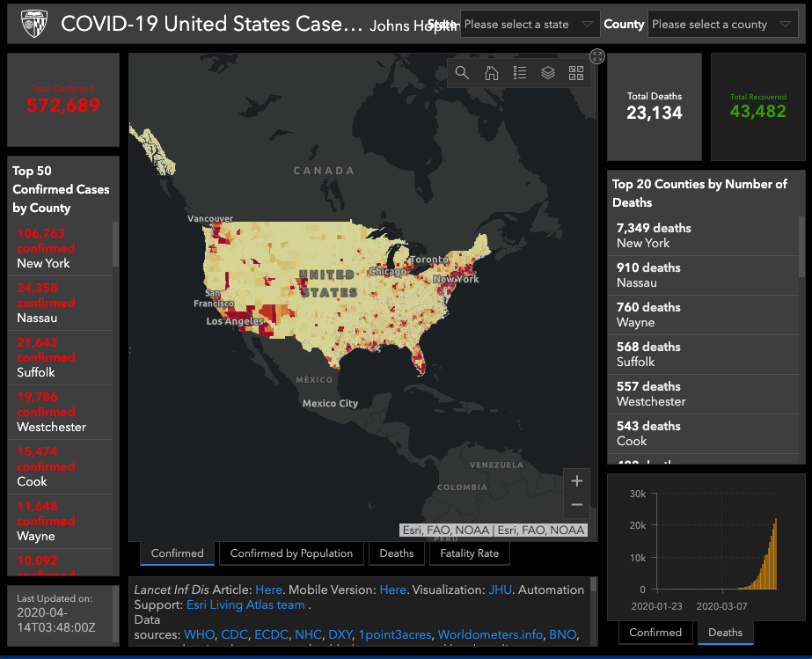Screen dimensions: 812x659
Task: Reset map to default home extent
Action: 492,73
